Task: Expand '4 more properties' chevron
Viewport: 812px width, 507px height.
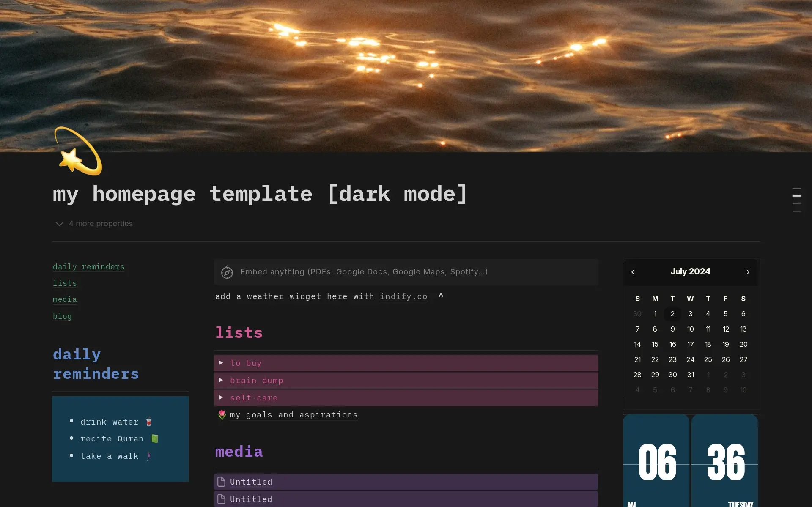Action: 59,224
